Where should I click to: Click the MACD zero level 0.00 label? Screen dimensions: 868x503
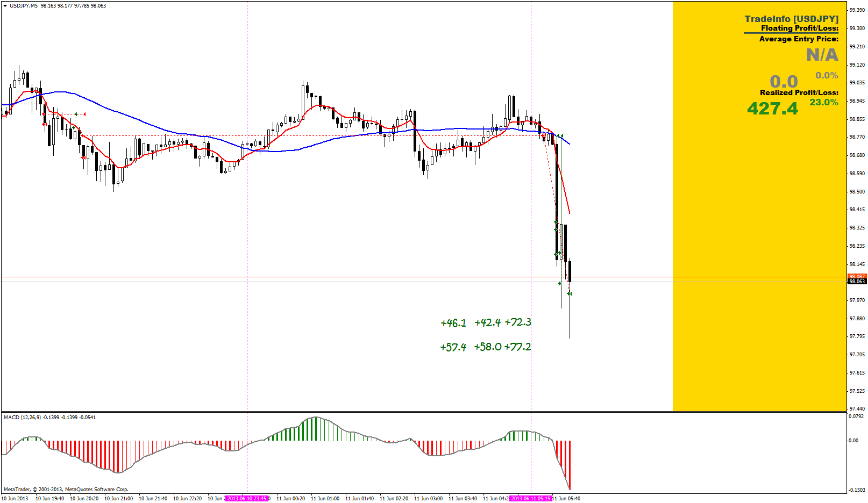click(853, 441)
